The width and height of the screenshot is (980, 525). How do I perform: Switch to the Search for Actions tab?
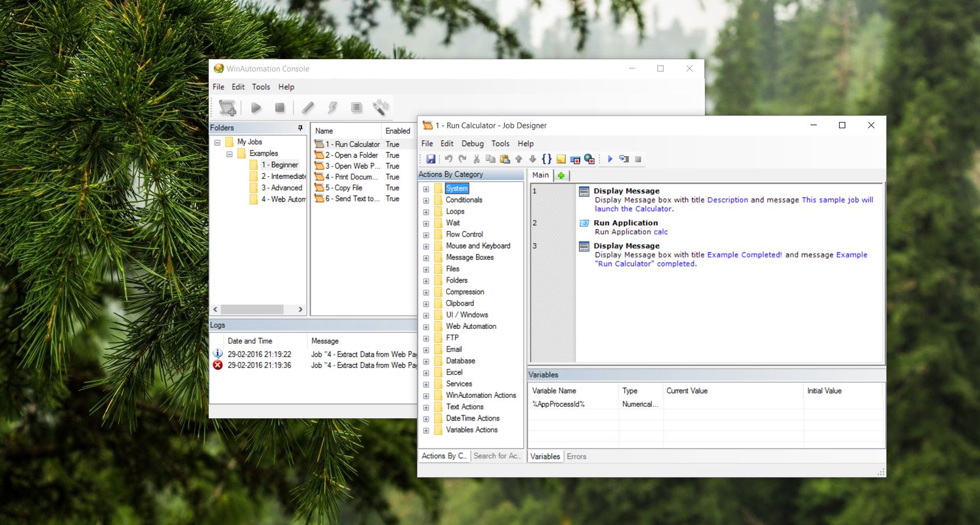click(497, 456)
